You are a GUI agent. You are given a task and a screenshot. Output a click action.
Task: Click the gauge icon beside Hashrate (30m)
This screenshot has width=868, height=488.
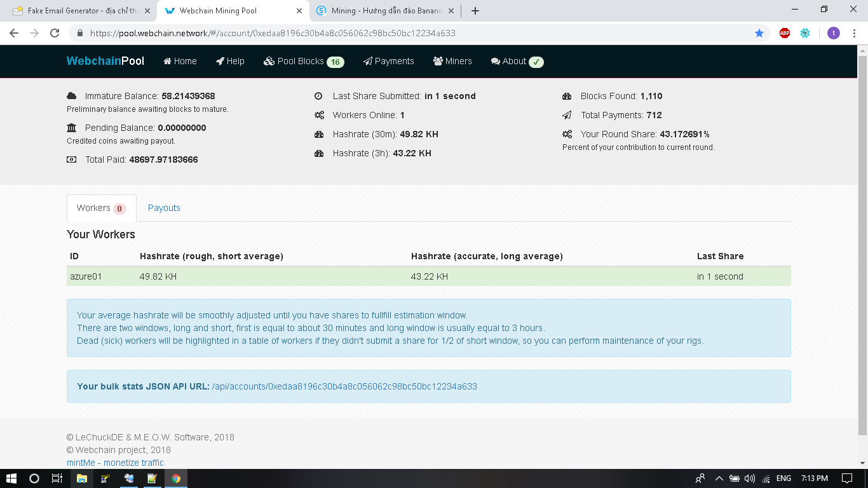click(319, 134)
